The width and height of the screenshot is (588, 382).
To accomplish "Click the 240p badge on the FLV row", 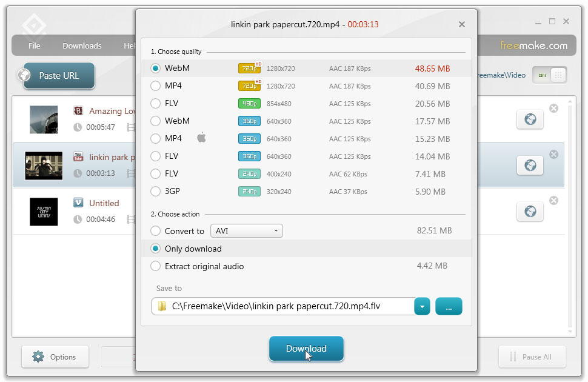I will pos(249,174).
